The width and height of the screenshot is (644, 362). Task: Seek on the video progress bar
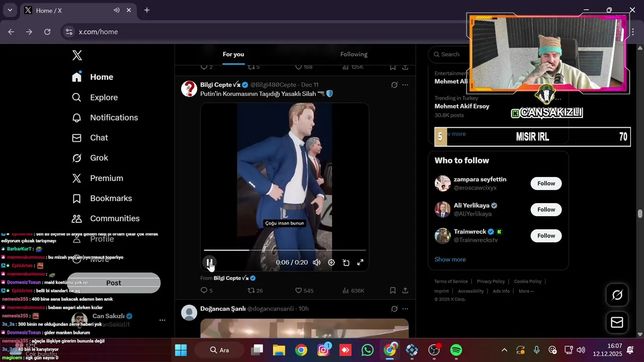pyautogui.click(x=285, y=250)
